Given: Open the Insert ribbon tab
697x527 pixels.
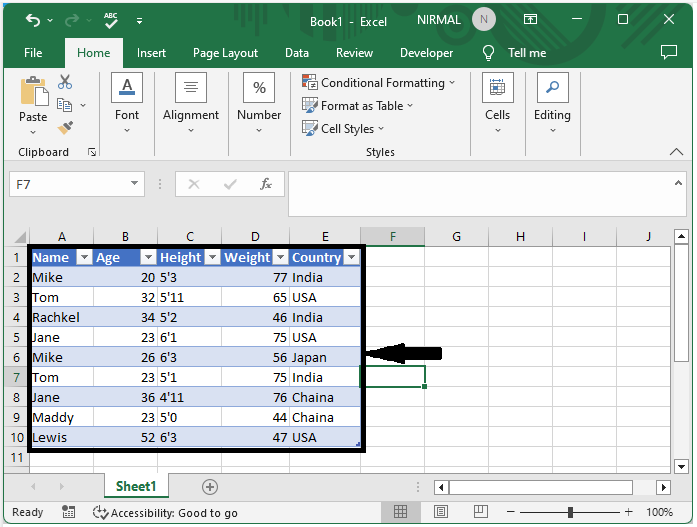Looking at the screenshot, I should (151, 53).
